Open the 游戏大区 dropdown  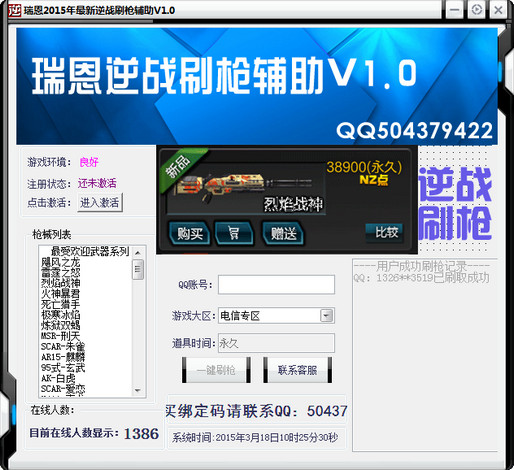[x=326, y=316]
